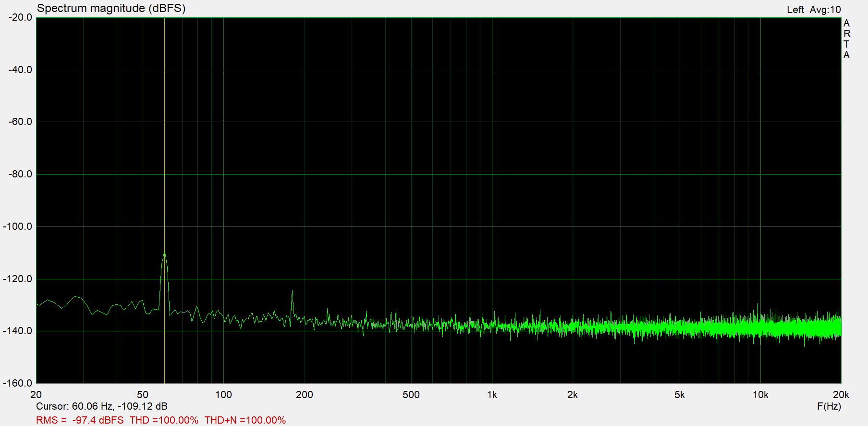Click the '5k' frequency axis label

click(680, 395)
